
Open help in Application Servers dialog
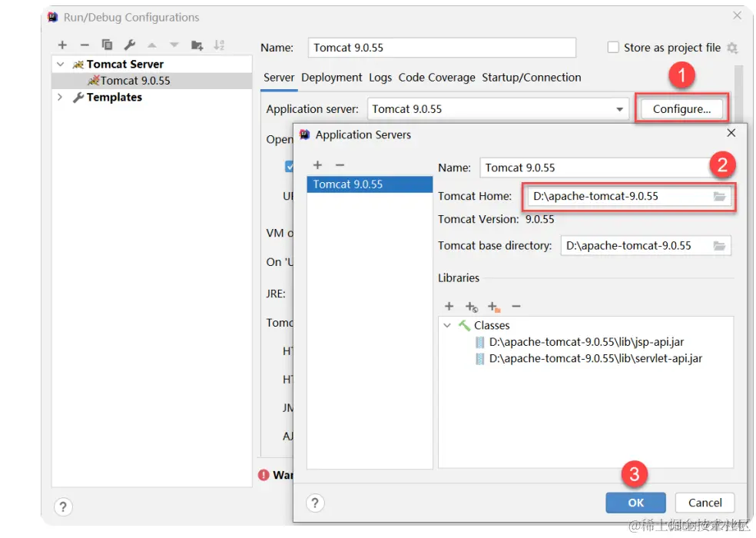(315, 503)
